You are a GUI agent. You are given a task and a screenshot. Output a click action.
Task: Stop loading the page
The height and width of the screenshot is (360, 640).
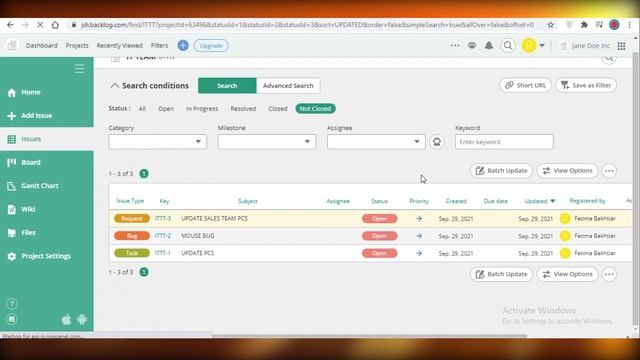pos(40,25)
